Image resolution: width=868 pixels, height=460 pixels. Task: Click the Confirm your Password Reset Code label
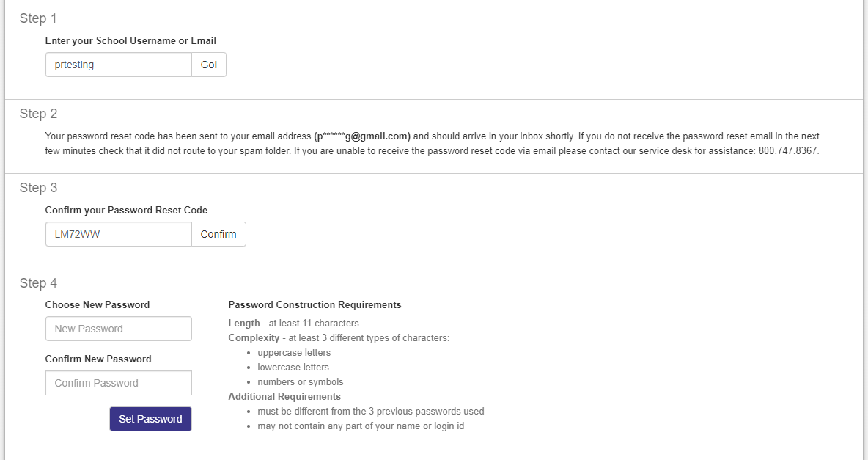click(126, 210)
